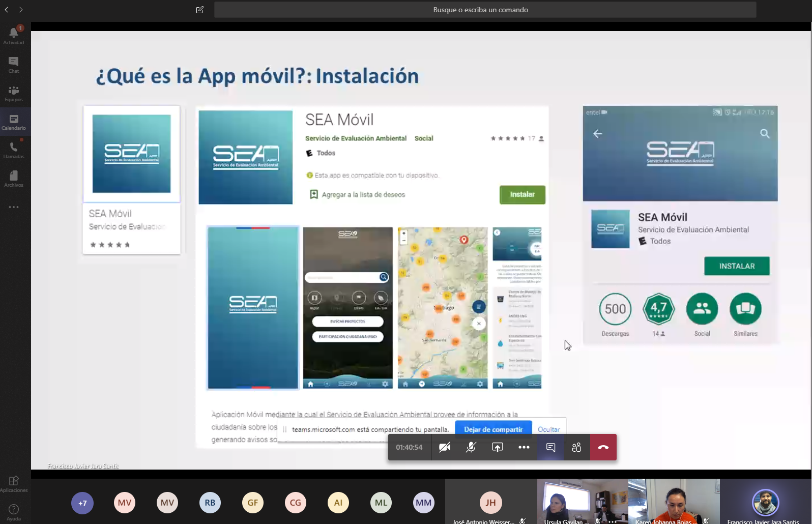The image size is (812, 524).
Task: Open Aplicaciones store icon
Action: (14, 483)
